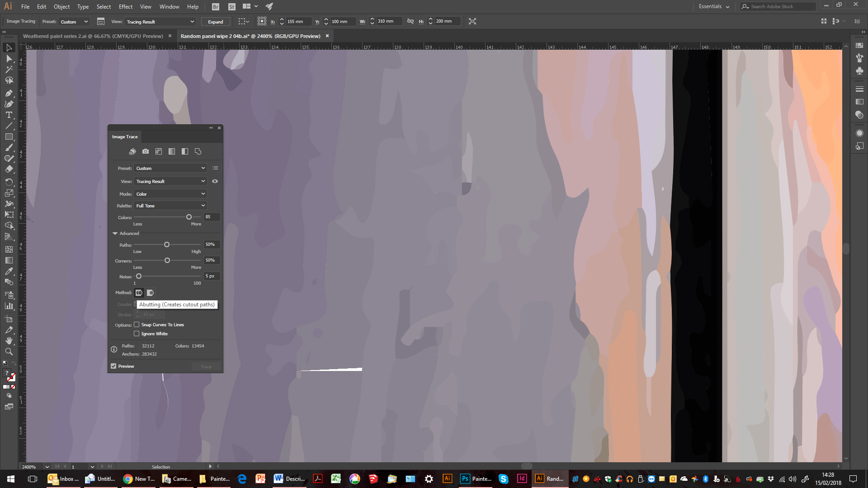
Task: Click the Expand button
Action: coord(216,22)
